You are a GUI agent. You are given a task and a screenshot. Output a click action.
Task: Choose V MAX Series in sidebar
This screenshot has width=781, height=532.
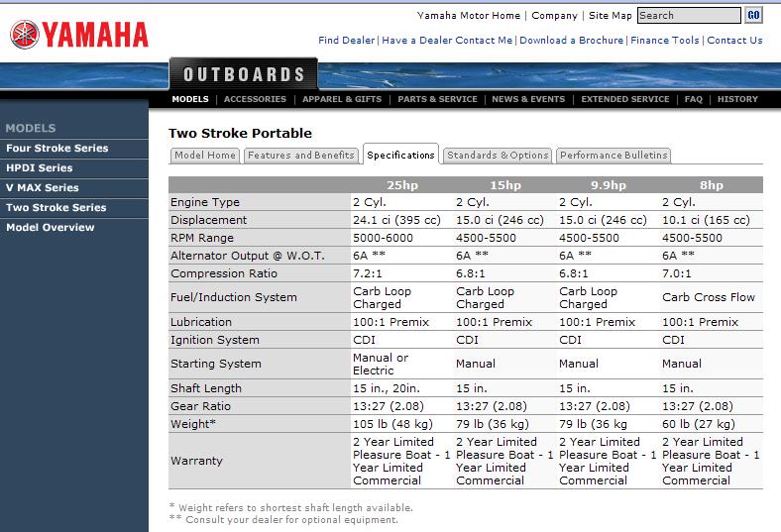click(43, 188)
